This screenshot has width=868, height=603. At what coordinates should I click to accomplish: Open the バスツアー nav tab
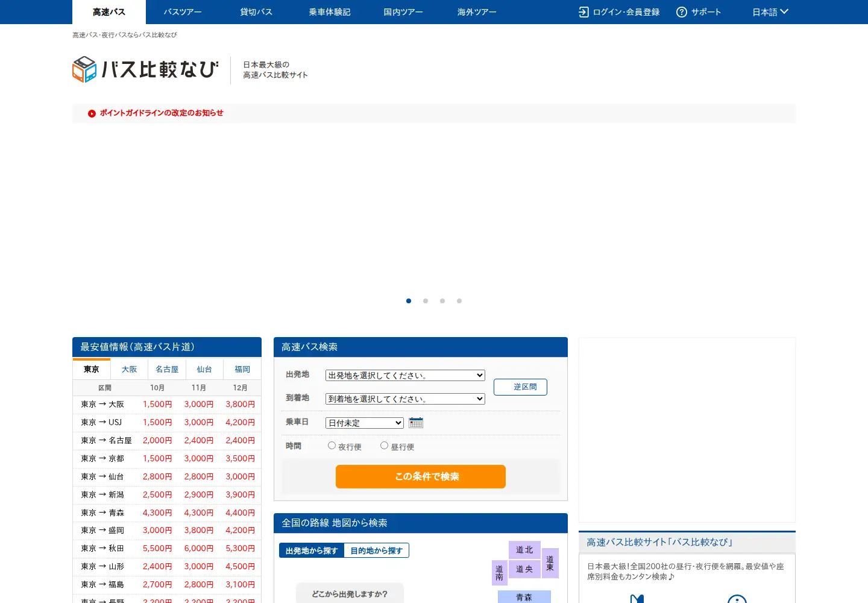tap(183, 12)
